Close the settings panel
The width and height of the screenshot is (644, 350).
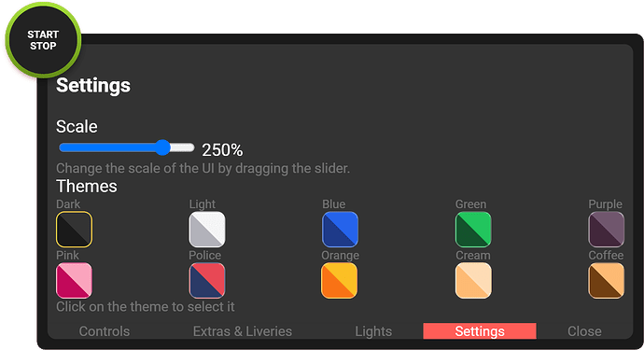pos(584,331)
